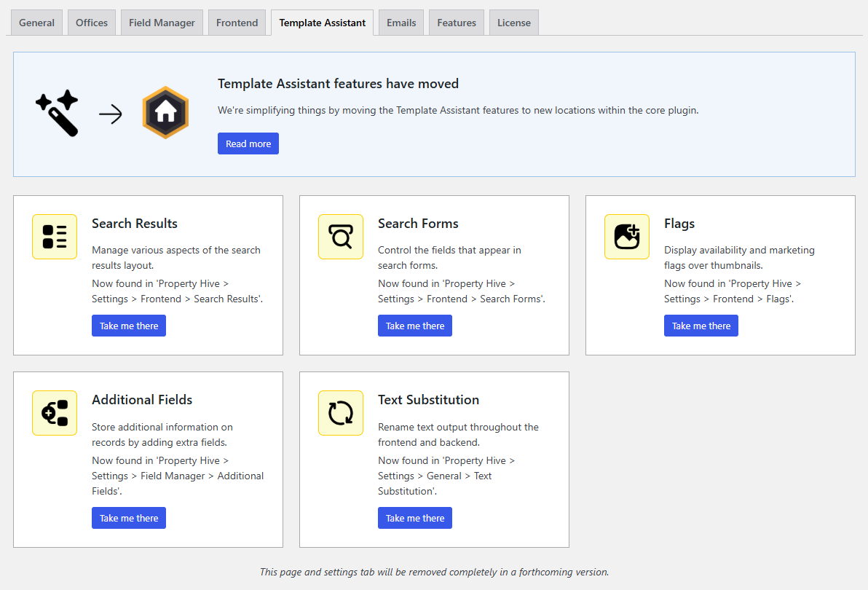Image resolution: width=868 pixels, height=590 pixels.
Task: Click Take me there under Additional Fields
Action: pos(129,517)
